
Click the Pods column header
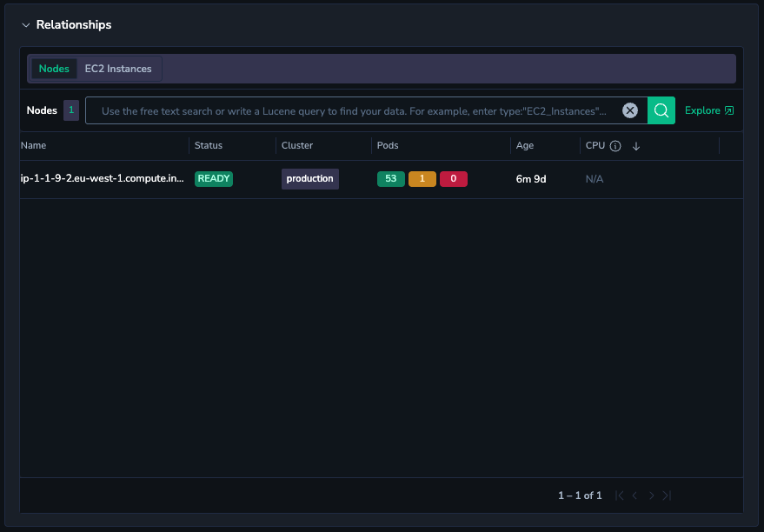388,146
